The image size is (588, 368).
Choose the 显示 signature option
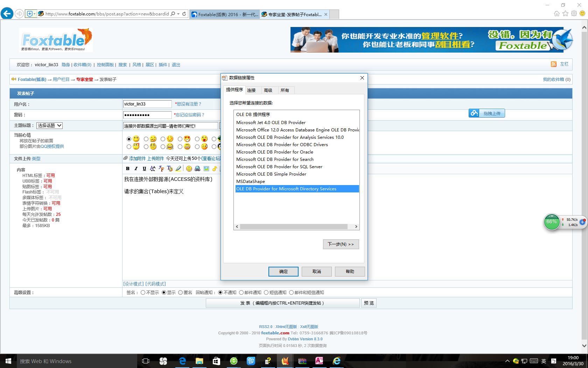tap(164, 293)
